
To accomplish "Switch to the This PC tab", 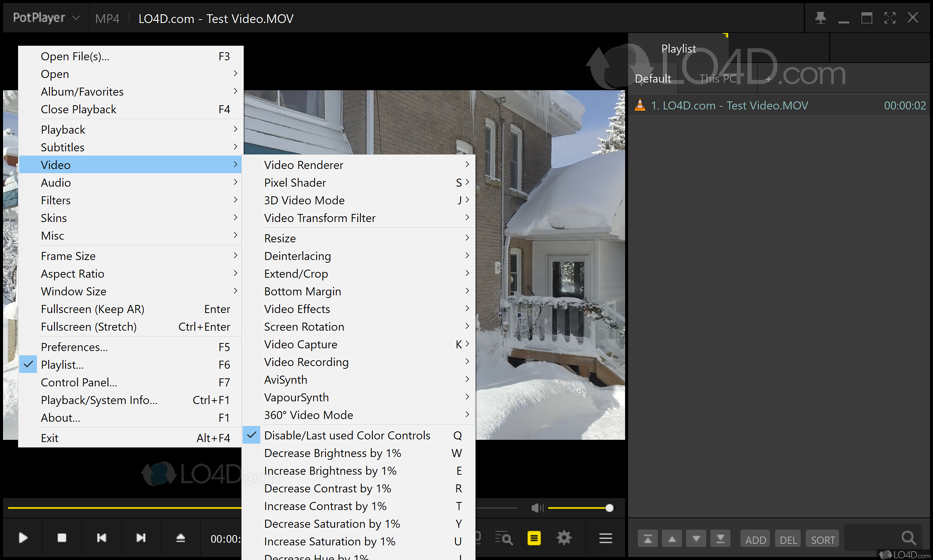I will pyautogui.click(x=717, y=79).
